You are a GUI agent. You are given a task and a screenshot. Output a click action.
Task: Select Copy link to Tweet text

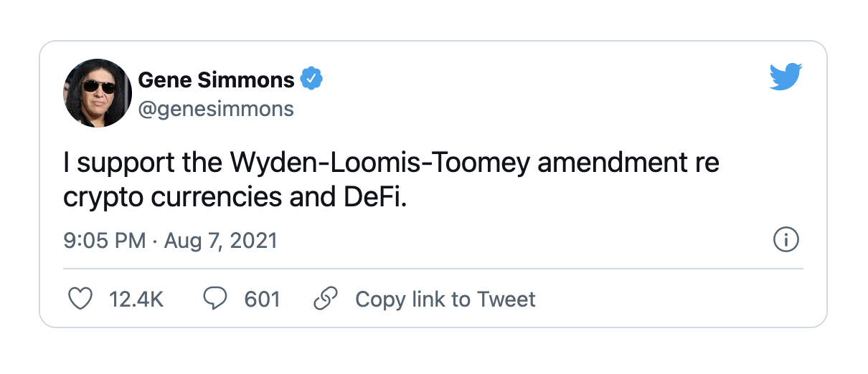click(445, 299)
